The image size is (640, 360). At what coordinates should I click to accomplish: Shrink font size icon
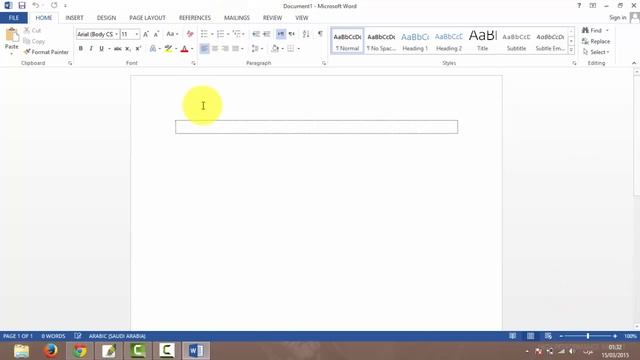click(x=156, y=34)
